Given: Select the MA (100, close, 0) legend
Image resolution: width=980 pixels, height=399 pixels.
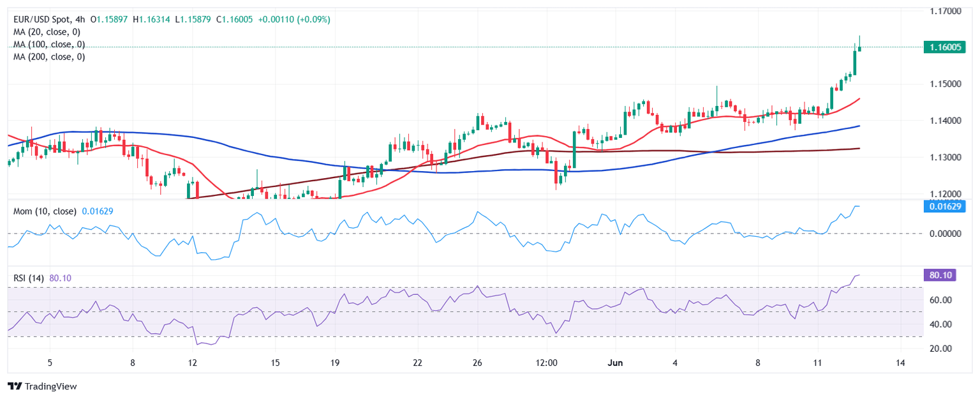Looking at the screenshot, I should [x=49, y=45].
